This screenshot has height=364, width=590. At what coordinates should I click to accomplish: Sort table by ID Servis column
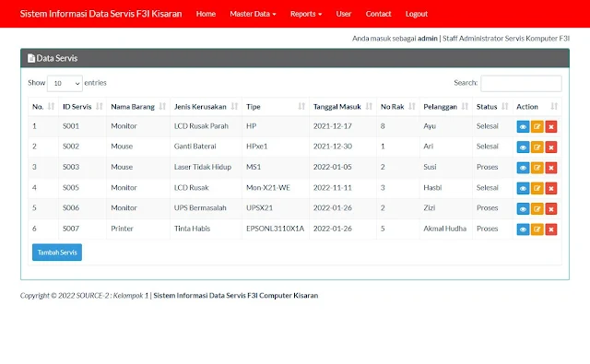(x=82, y=107)
